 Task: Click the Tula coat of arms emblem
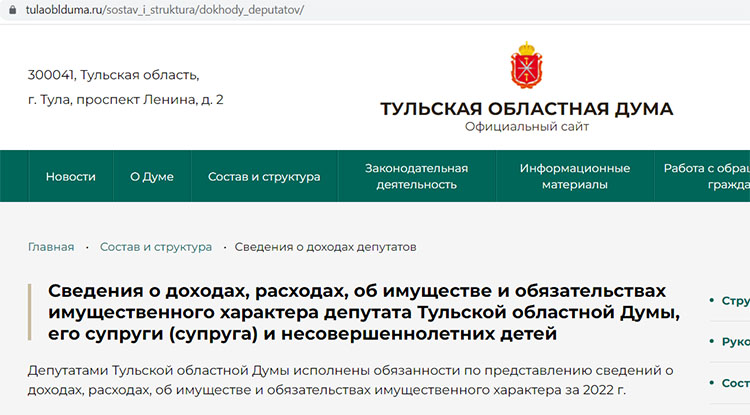coord(526,65)
